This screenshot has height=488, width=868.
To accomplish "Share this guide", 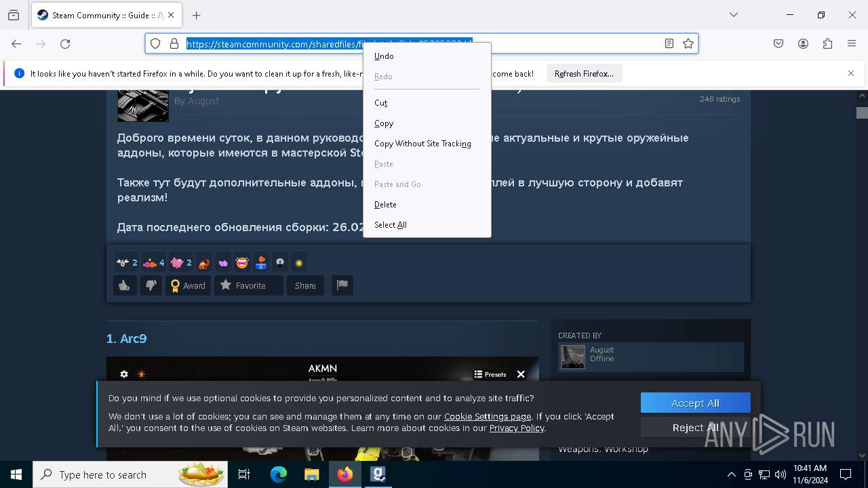I will tap(305, 285).
